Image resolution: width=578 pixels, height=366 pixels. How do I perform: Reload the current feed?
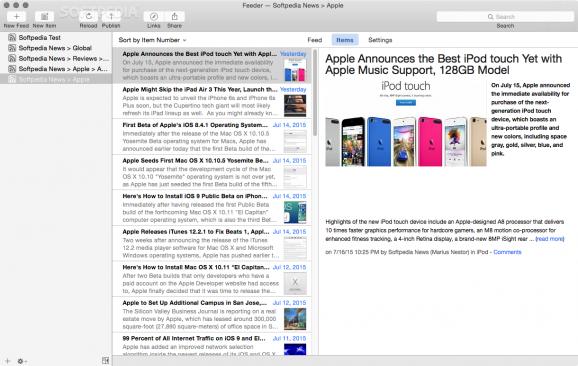coord(88,17)
